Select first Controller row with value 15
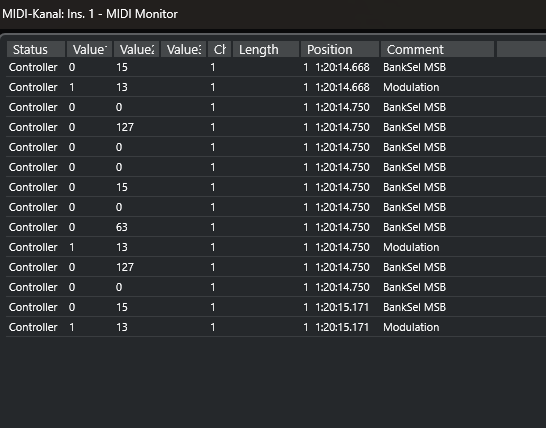546x428 pixels. pos(276,67)
